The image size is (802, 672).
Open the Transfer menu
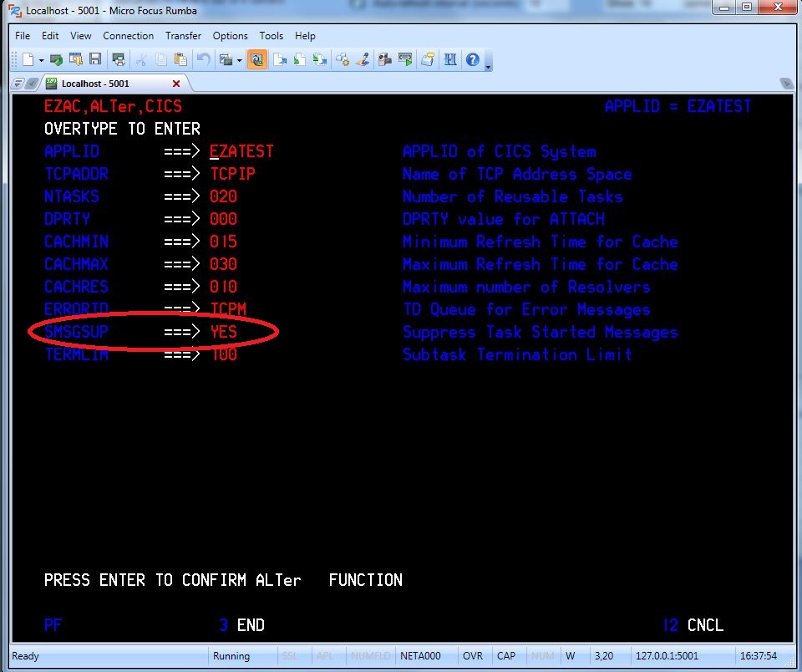pyautogui.click(x=183, y=36)
